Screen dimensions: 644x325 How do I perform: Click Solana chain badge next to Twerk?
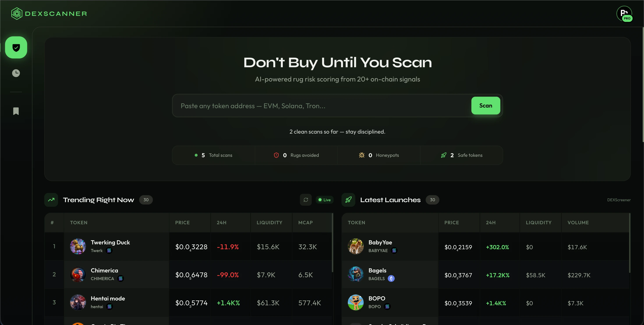coord(109,250)
